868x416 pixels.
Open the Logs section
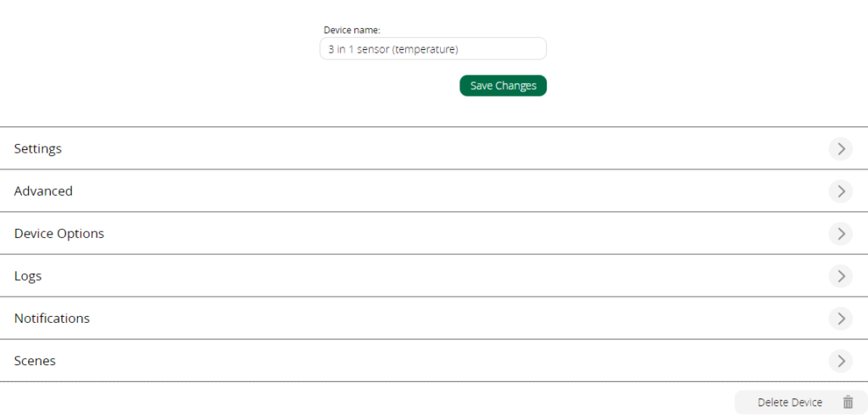pos(434,275)
